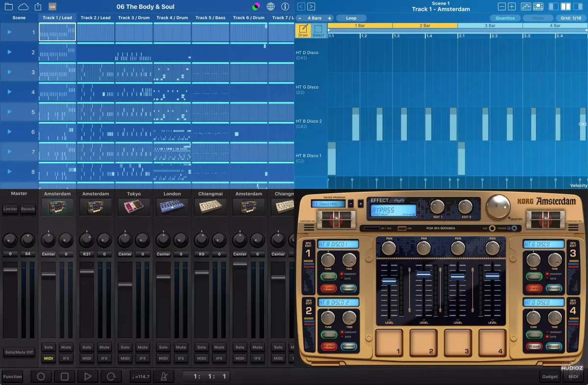Enable the master Reverb

[x=28, y=209]
